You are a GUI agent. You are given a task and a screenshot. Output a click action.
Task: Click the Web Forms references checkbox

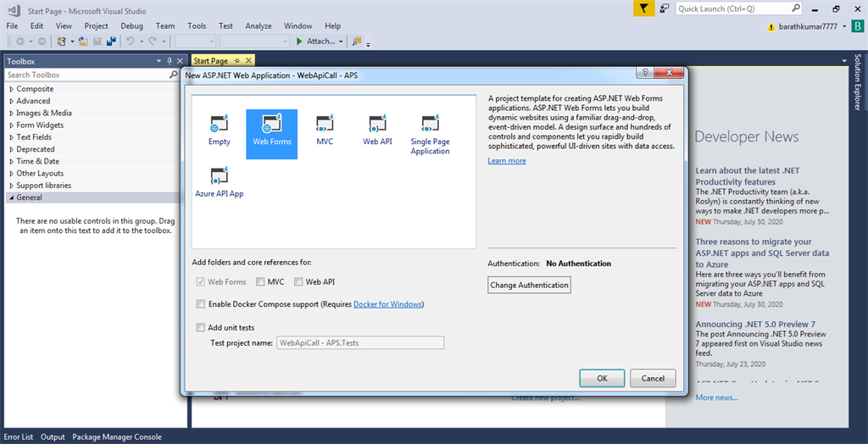[x=200, y=282]
